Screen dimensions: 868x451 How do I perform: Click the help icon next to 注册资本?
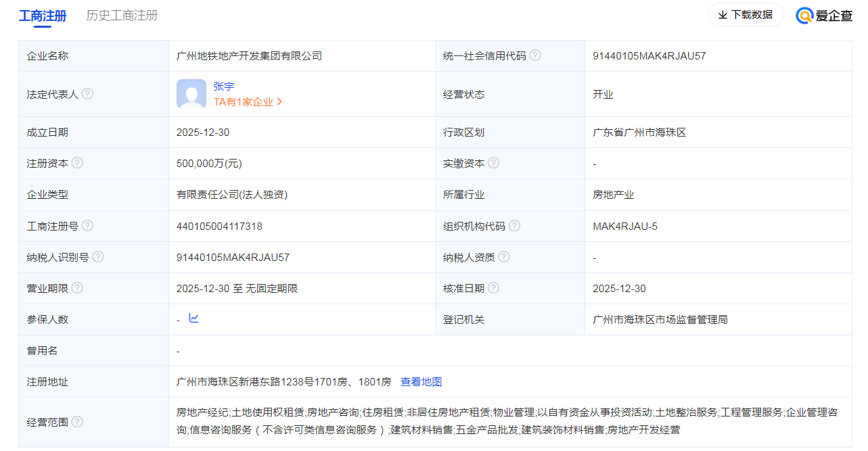77,163
